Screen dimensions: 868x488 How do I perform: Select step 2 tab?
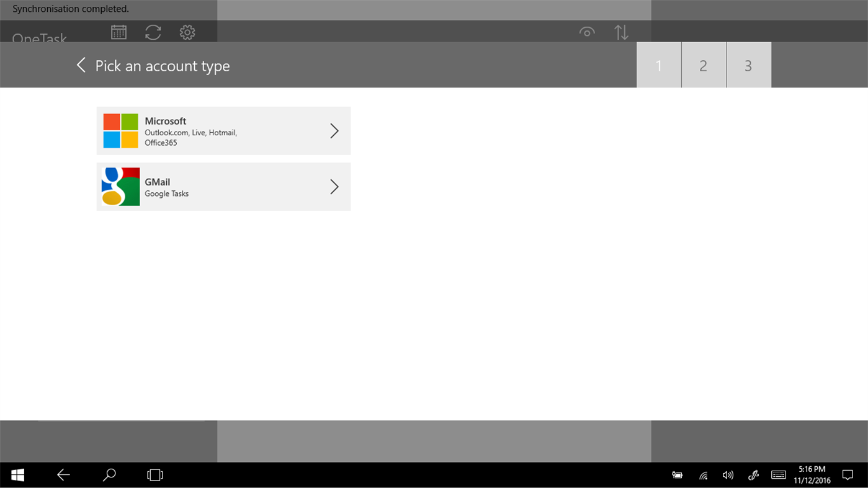(x=704, y=65)
